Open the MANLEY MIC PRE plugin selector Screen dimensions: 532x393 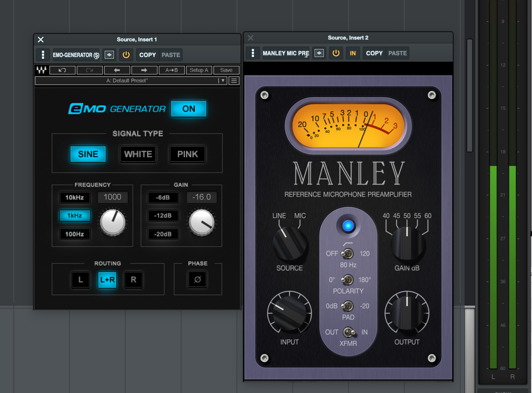click(286, 53)
